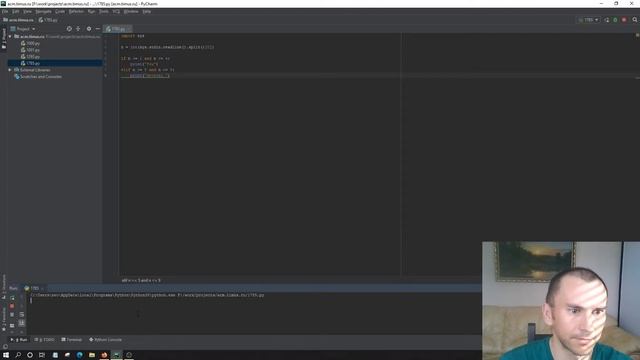
Task: Click the PyCharm icon on taskbar
Action: pyautogui.click(x=116, y=355)
